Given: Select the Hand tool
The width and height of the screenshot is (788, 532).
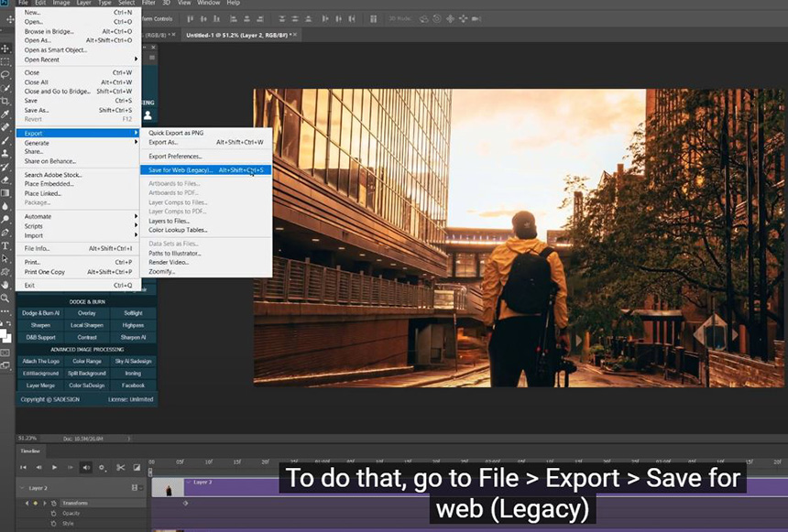Looking at the screenshot, I should 5,285.
